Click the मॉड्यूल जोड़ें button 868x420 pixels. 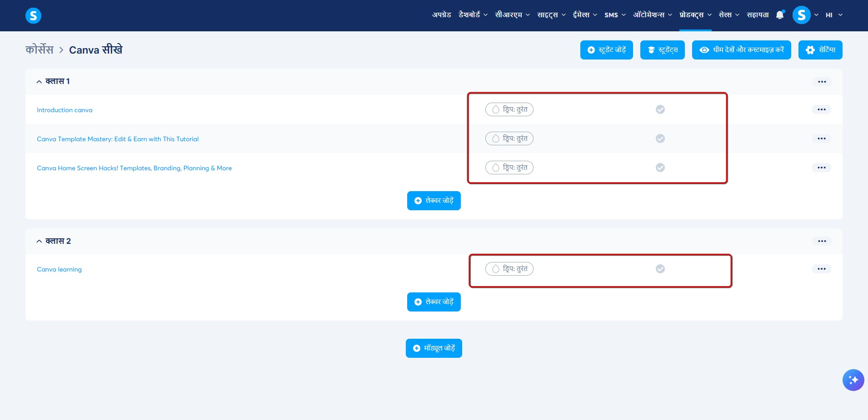[434, 348]
